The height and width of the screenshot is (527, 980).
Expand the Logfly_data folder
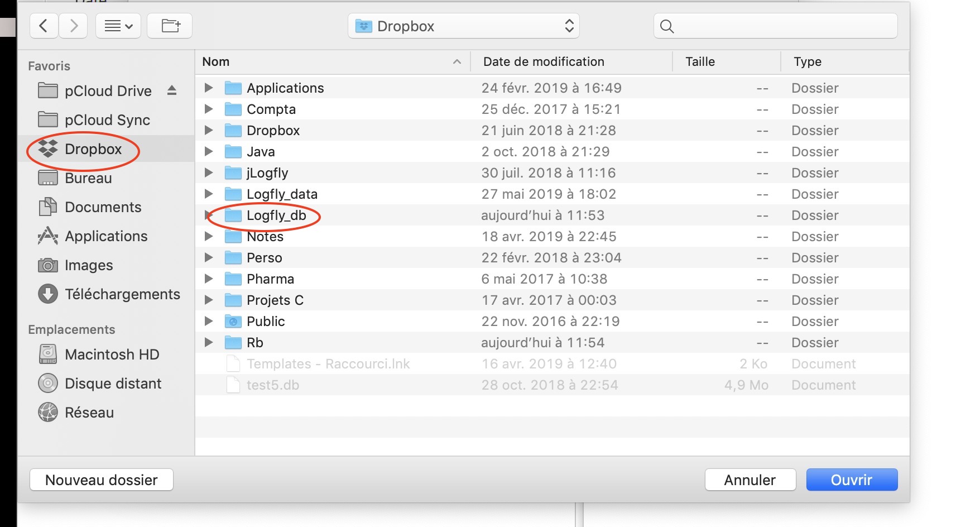(x=209, y=194)
